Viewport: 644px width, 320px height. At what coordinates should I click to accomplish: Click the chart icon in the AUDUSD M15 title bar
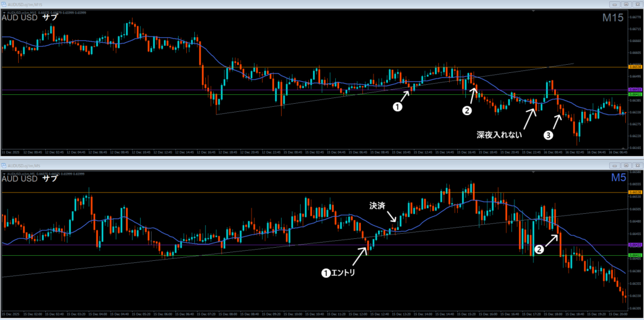tap(4, 4)
